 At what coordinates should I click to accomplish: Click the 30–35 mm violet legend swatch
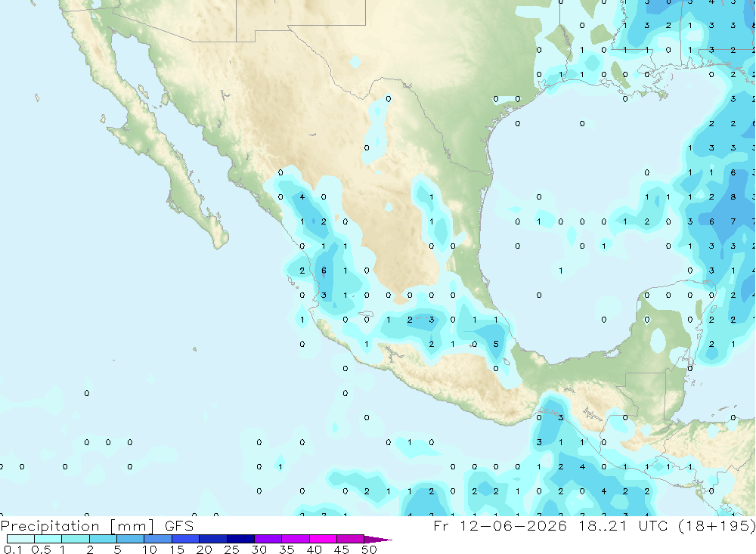click(x=268, y=539)
